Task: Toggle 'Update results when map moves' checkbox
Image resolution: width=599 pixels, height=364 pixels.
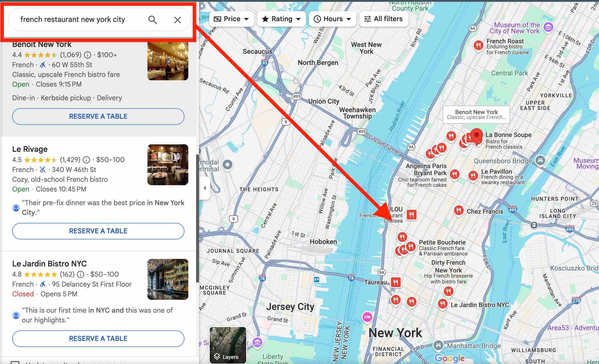Action: point(15,362)
